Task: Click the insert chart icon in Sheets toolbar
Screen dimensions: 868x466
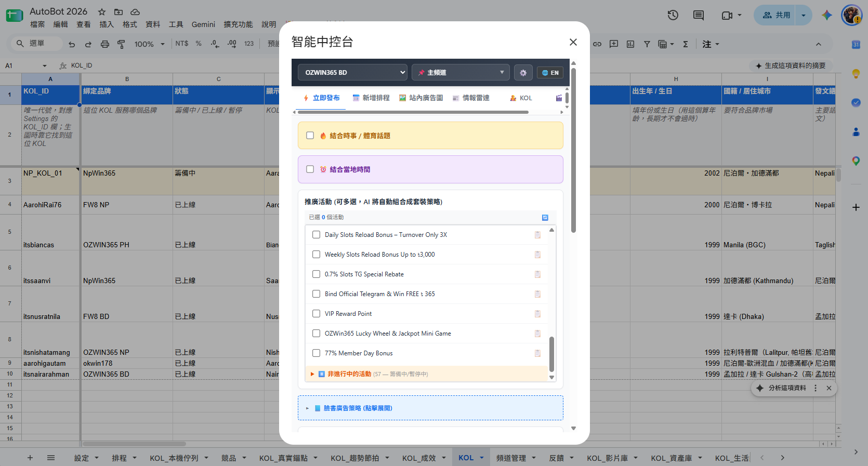Action: 630,44
